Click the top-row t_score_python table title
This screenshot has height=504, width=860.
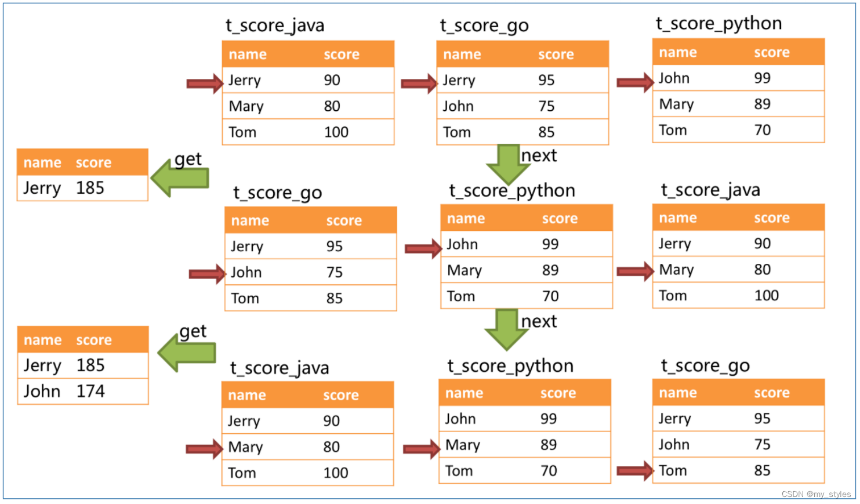tap(719, 24)
